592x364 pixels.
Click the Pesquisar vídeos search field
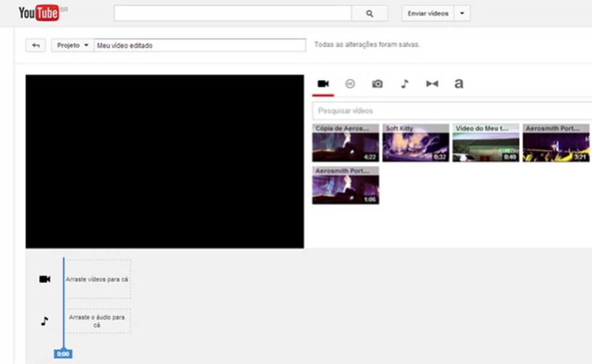tap(452, 111)
